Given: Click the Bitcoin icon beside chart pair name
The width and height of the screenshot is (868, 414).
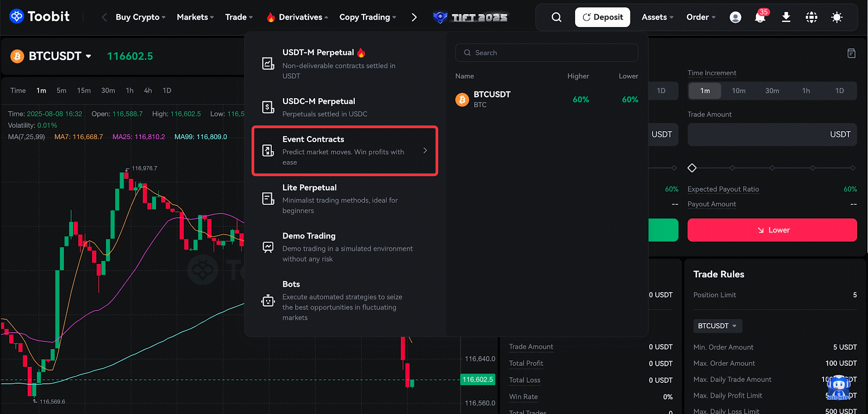Looking at the screenshot, I should click(x=17, y=56).
